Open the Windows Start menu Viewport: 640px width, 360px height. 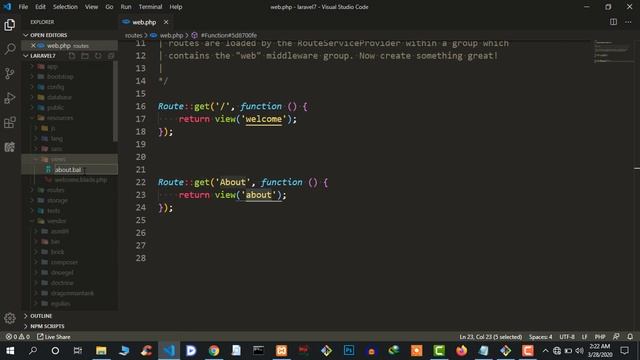point(10,351)
